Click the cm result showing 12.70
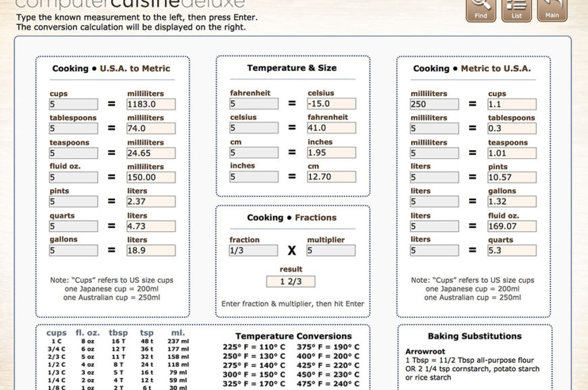This screenshot has width=588, height=390. coord(331,176)
